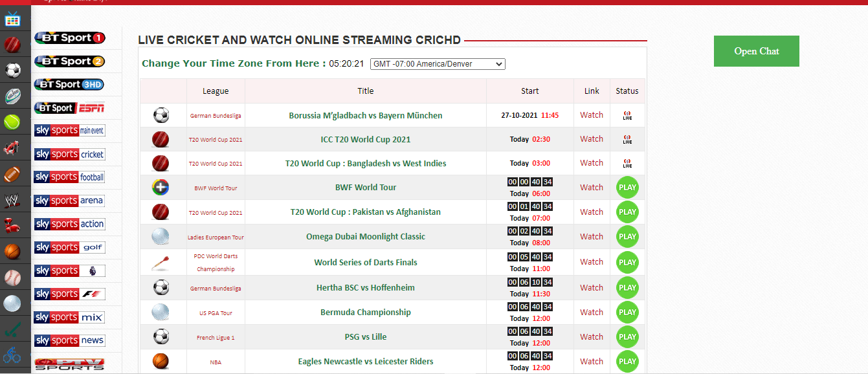Open the time zone GMT -07:00 dropdown

[x=438, y=64]
